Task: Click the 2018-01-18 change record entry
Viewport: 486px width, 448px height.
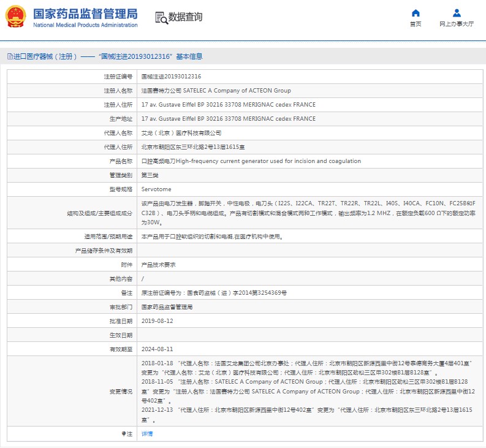Action: click(307, 368)
